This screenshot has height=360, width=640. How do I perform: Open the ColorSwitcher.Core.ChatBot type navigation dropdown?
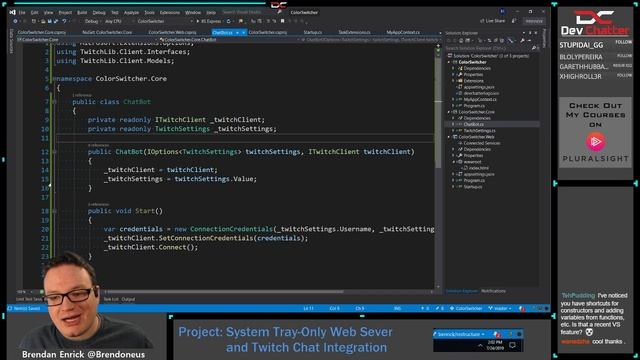[x=229, y=40]
